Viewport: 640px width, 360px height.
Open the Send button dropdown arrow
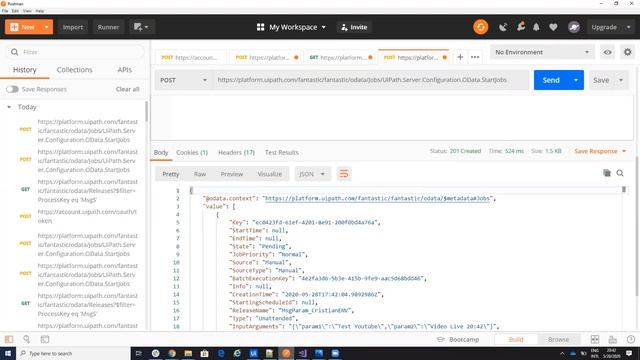576,80
